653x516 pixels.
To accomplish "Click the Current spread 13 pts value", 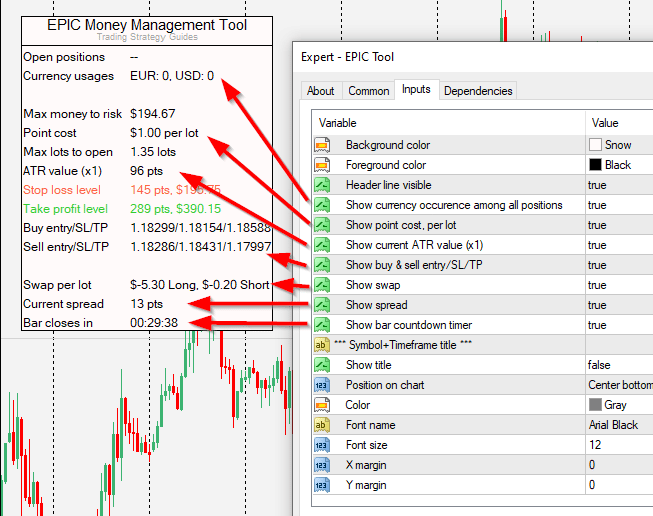I will (x=146, y=304).
